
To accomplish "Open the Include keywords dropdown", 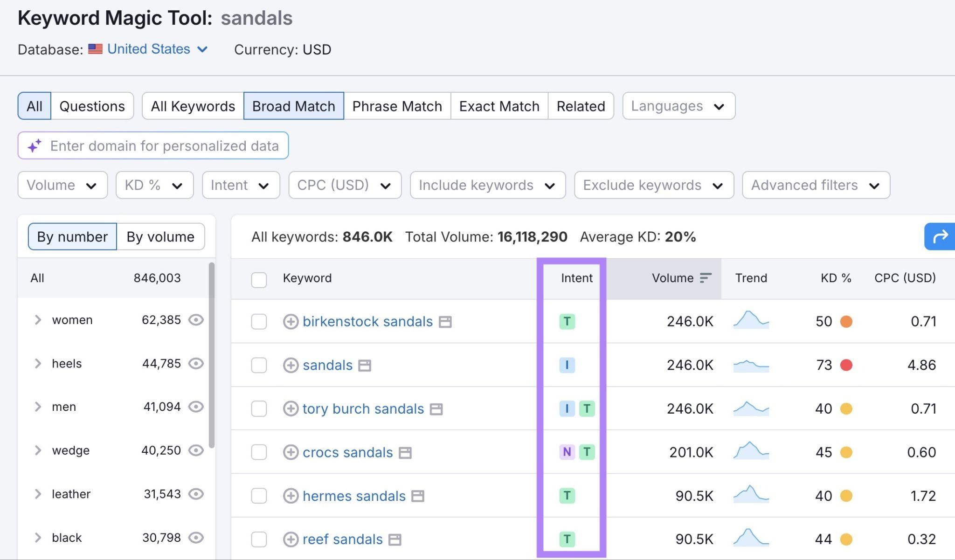I will (x=488, y=185).
